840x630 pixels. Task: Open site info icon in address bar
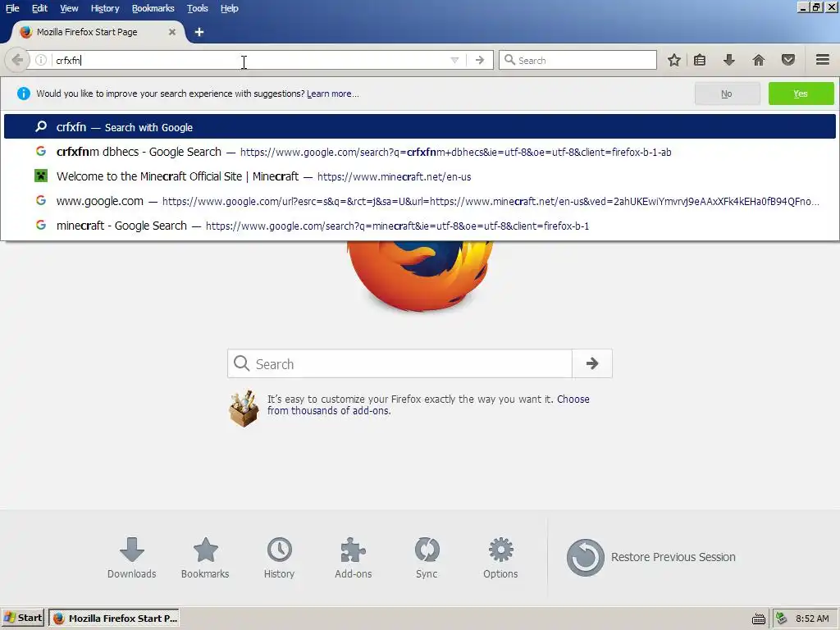coord(41,60)
